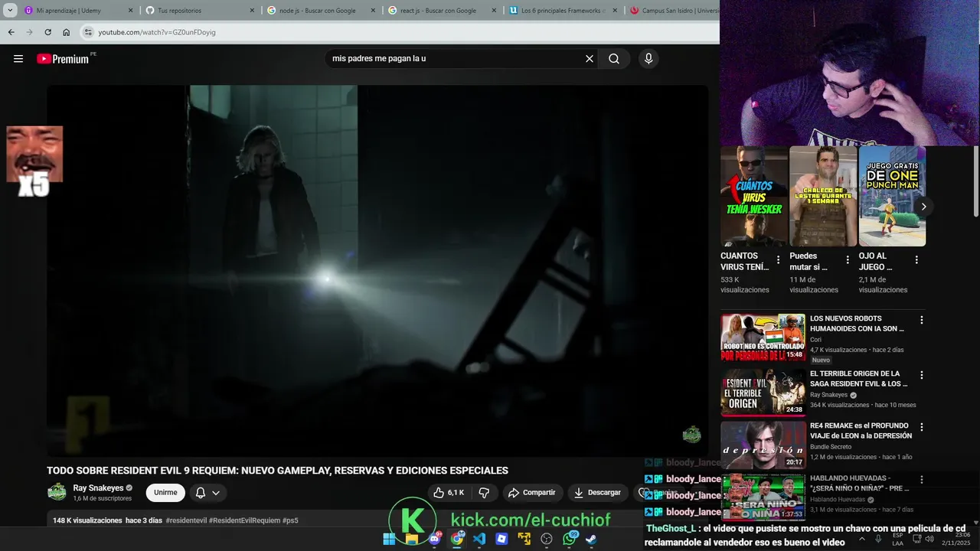
Task: Clear the search text with the X
Action: pos(590,59)
